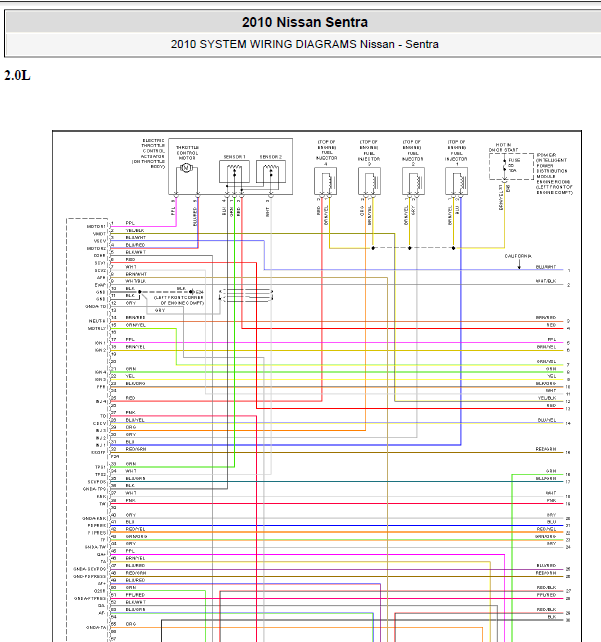Click the 'Throttle Control Motor' label
This screenshot has width=601, height=642.
[x=187, y=153]
